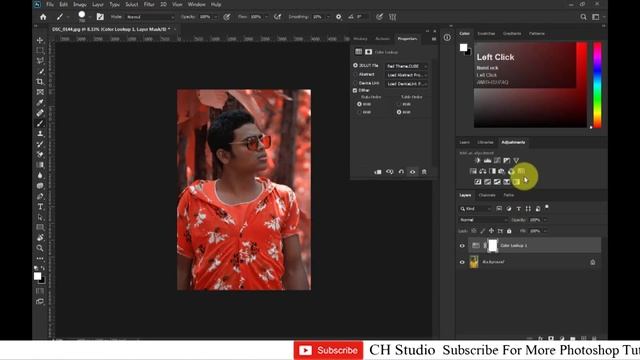This screenshot has height=360, width=640.
Task: Click the toolbar foreground color swatch
Action: (38, 276)
